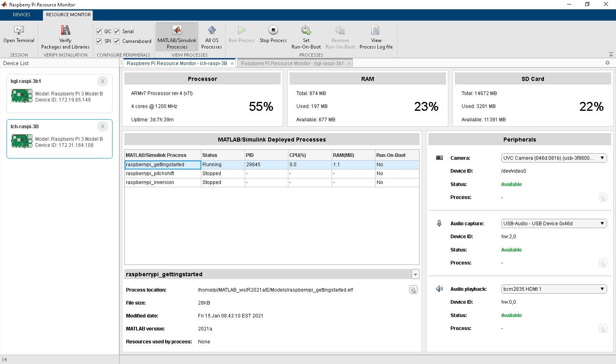This screenshot has width=616, height=364.
Task: Open the Audio playback device dropdown
Action: (554, 289)
